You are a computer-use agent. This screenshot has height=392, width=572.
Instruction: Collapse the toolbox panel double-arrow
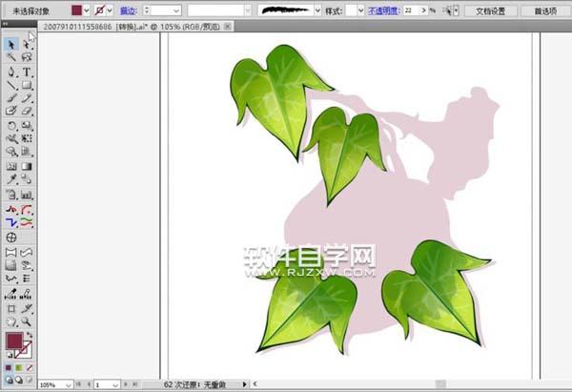pos(5,24)
